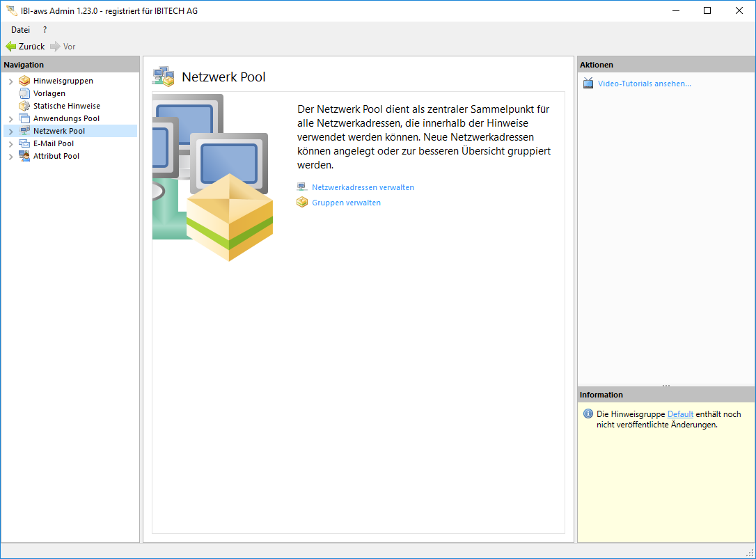Click the Gruppen verwalten box icon
Viewport: 756px width, 559px height.
(302, 203)
